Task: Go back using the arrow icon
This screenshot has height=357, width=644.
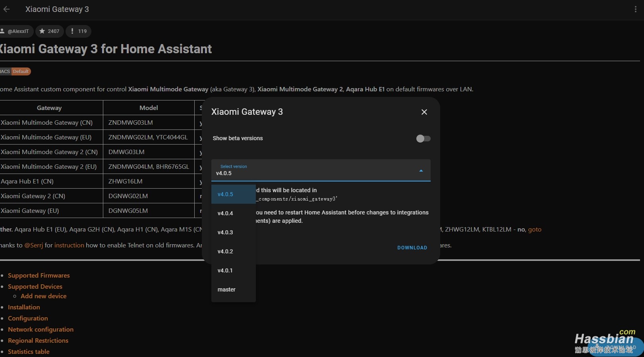Action: [x=6, y=9]
